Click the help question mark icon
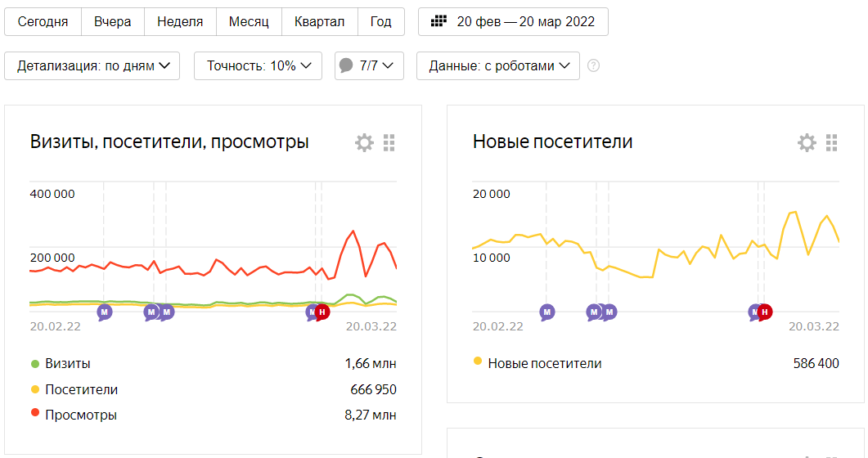Image resolution: width=868 pixels, height=458 pixels. [x=593, y=66]
